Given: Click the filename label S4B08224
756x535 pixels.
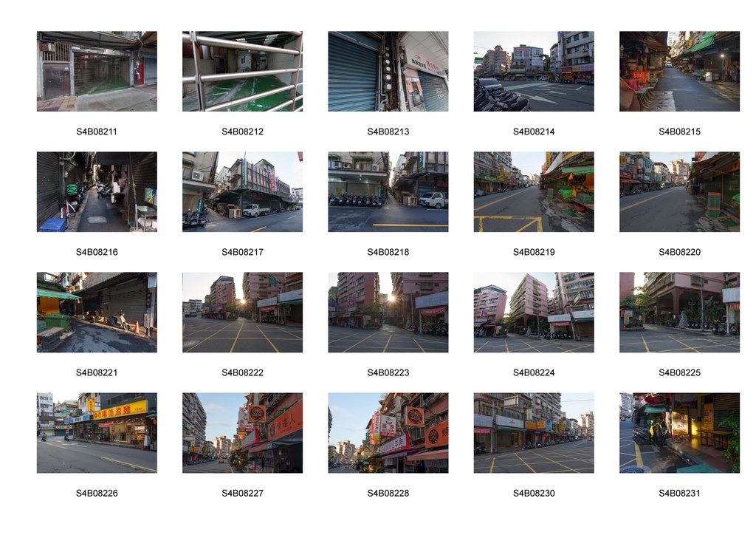Looking at the screenshot, I should (x=534, y=372).
